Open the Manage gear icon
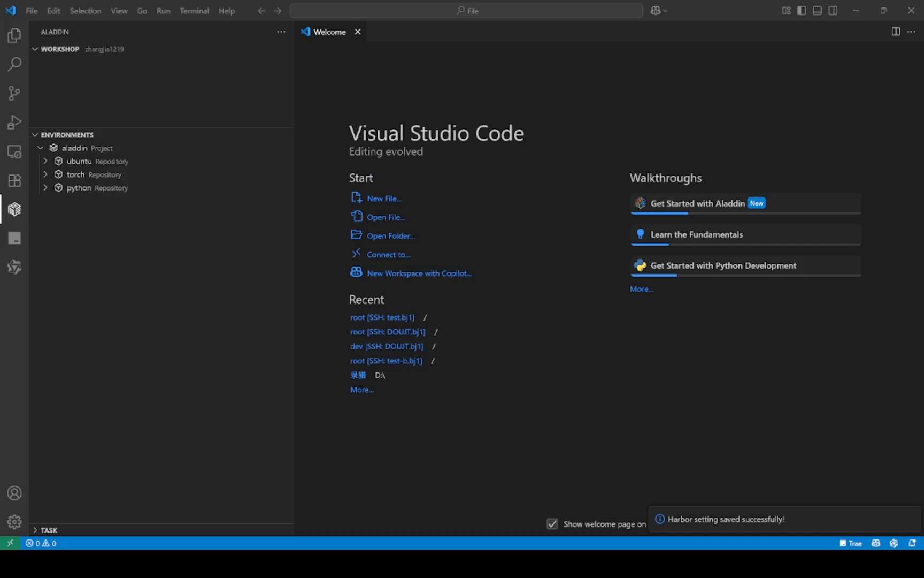 point(14,522)
